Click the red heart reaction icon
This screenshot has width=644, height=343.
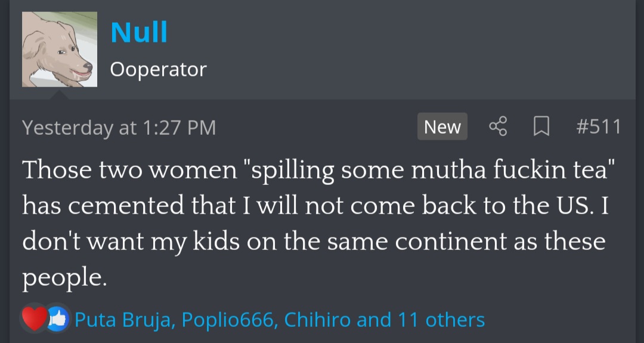35,320
